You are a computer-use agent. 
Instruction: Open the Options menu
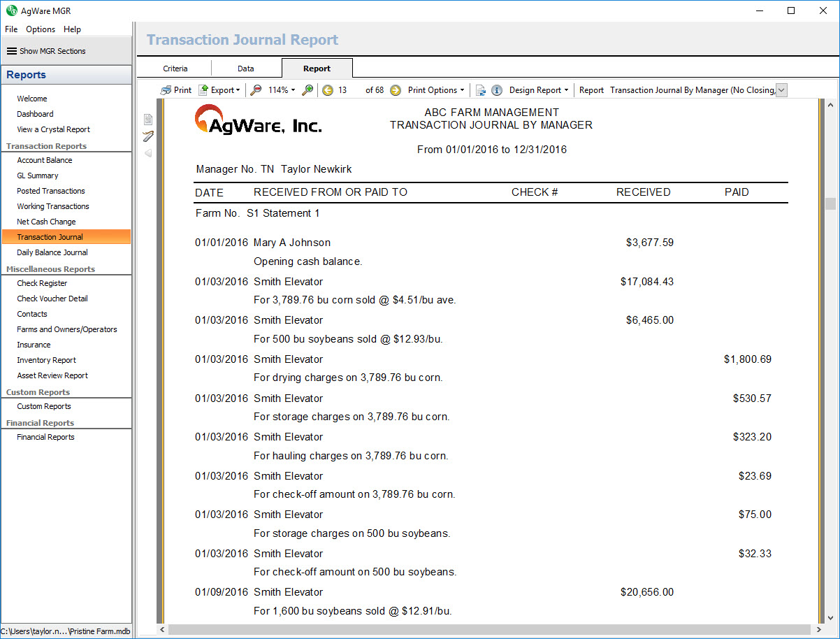[x=41, y=29]
